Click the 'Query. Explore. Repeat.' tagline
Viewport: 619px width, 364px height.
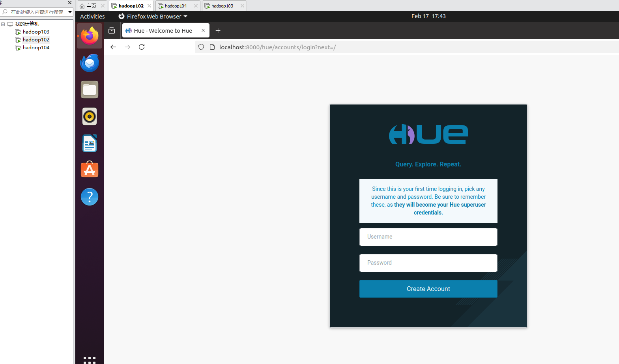pyautogui.click(x=428, y=164)
